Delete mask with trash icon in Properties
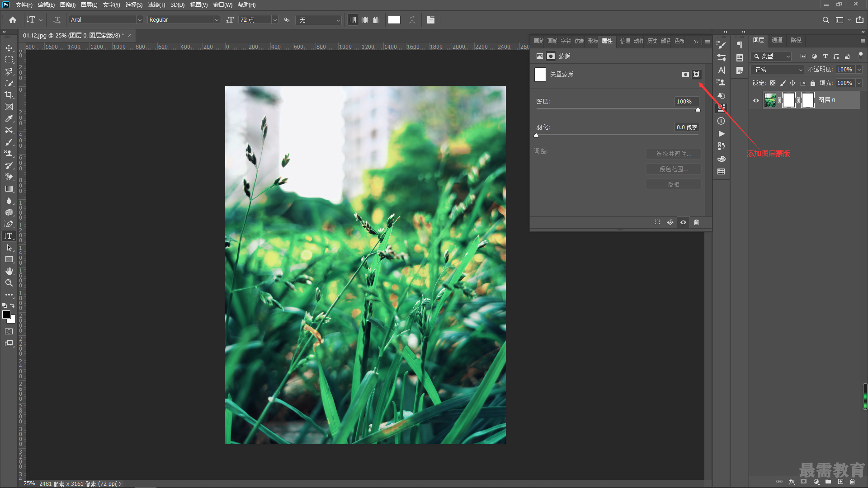Screen dimensions: 868x488 (696, 222)
